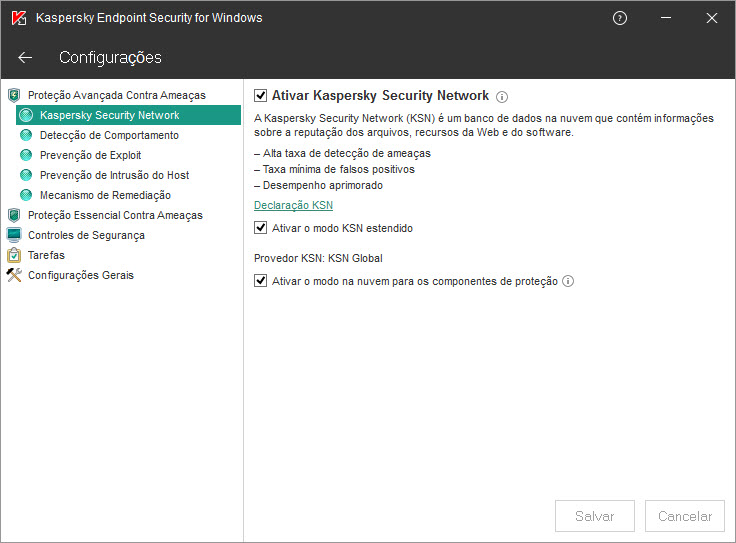Click the Configurações Gerais tools icon
736x543 pixels.
(14, 275)
